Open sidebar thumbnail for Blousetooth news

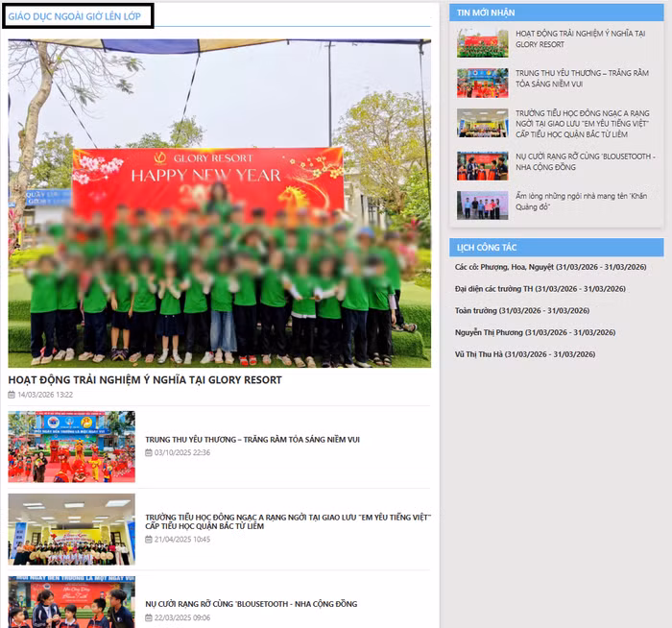point(483,166)
